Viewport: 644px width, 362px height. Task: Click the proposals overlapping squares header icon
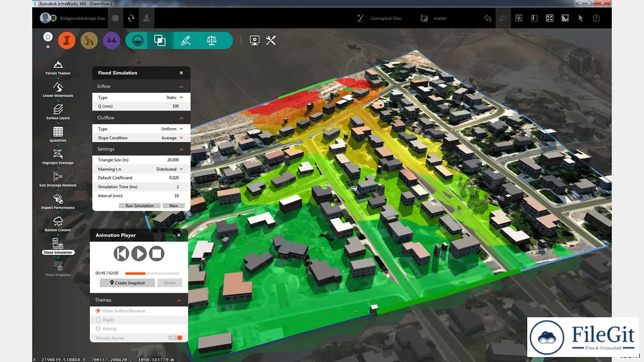click(518, 18)
